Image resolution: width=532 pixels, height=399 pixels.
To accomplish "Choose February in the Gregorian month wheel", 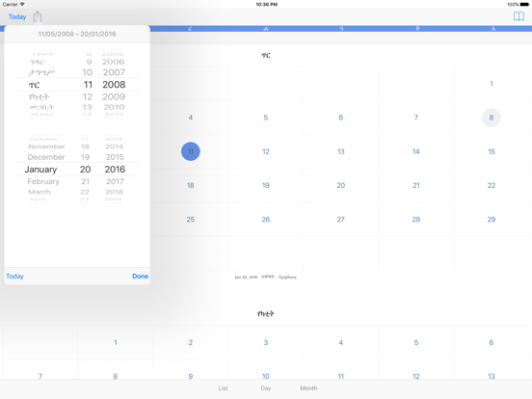I will [x=43, y=181].
